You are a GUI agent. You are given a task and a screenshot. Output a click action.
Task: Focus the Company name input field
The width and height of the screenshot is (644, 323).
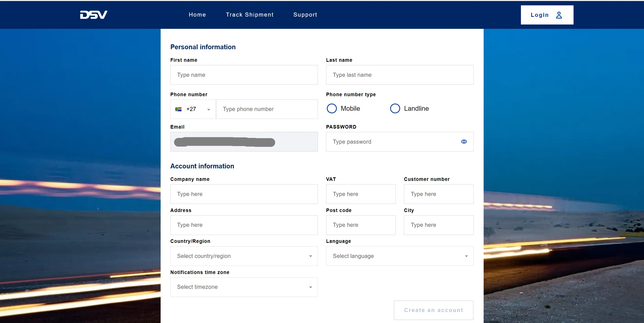(244, 194)
